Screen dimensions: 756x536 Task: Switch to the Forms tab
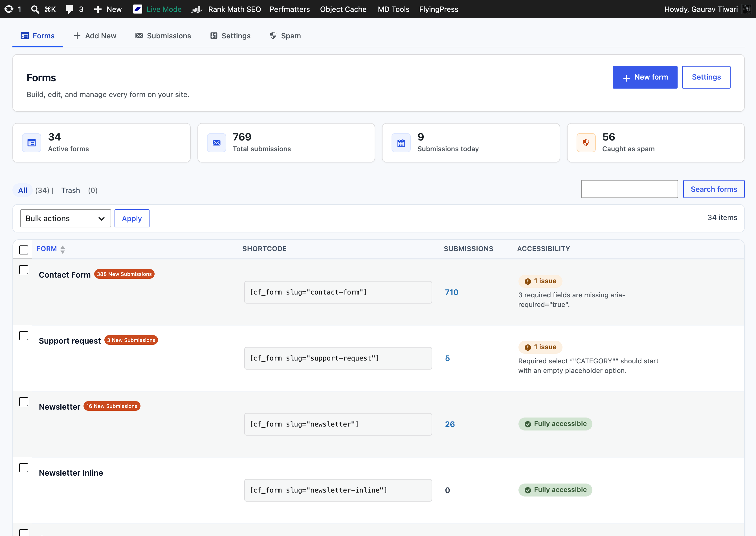(37, 36)
